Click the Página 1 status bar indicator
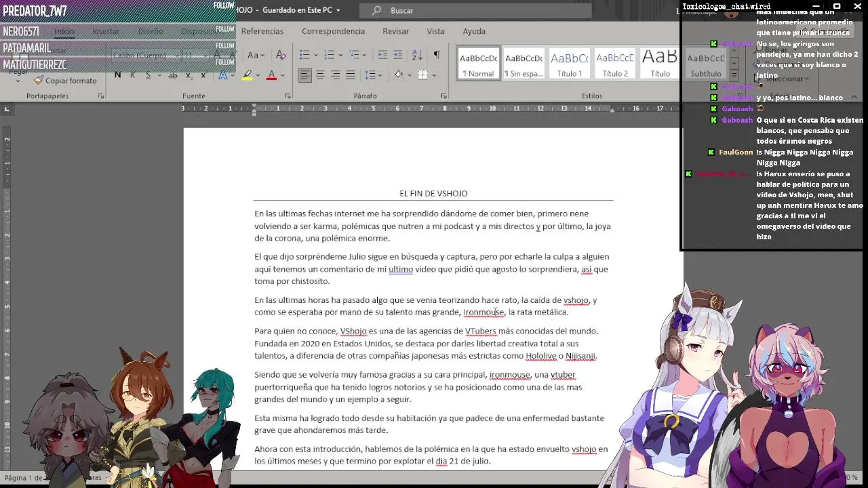 pos(24,478)
